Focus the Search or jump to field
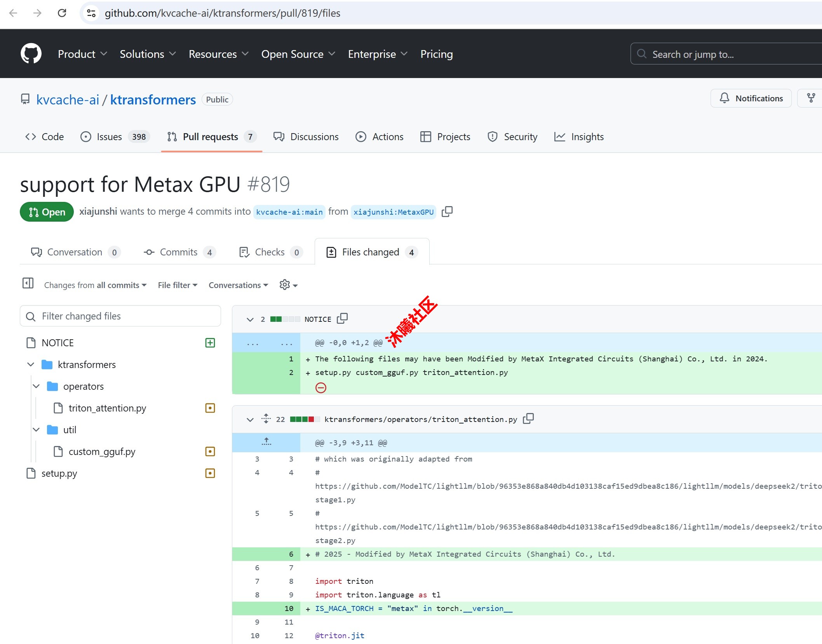 (x=726, y=54)
